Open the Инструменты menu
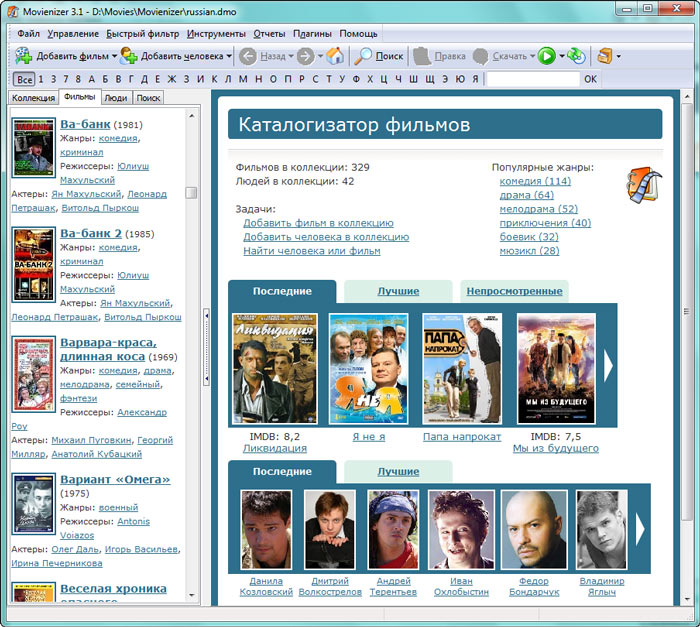This screenshot has width=700, height=627. pos(216,34)
